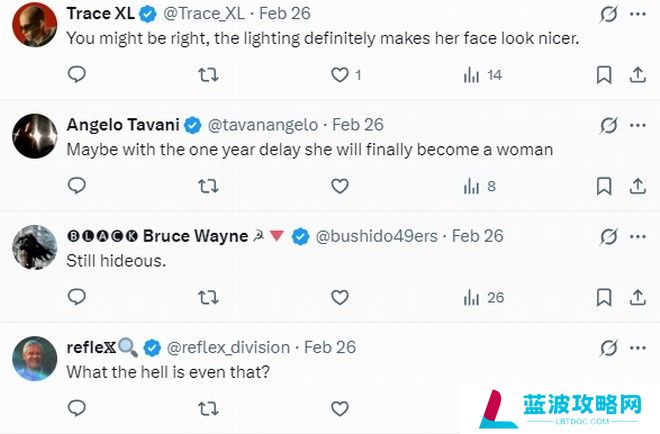Click Angelo Tavani's profile avatar
Image resolution: width=660 pixels, height=434 pixels.
(35, 136)
